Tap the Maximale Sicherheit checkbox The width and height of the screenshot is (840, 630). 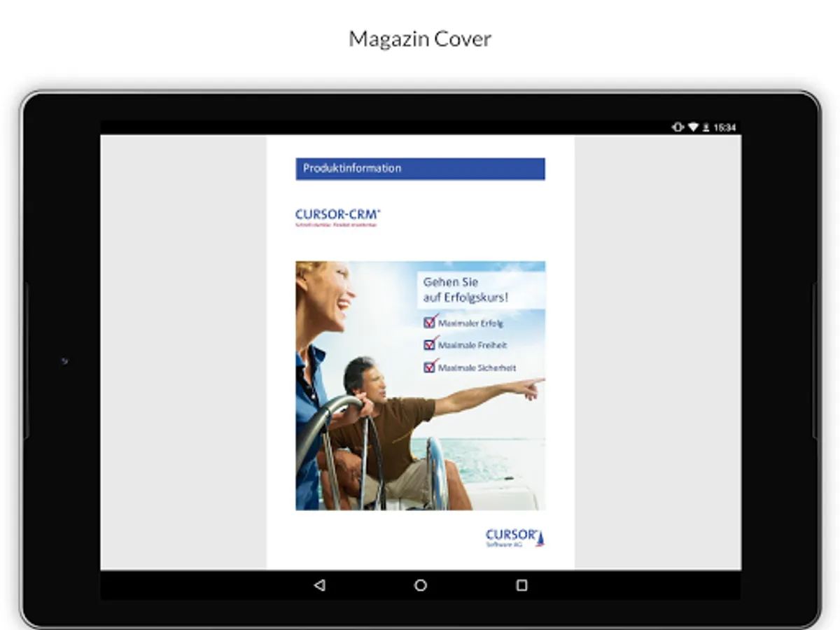430,367
